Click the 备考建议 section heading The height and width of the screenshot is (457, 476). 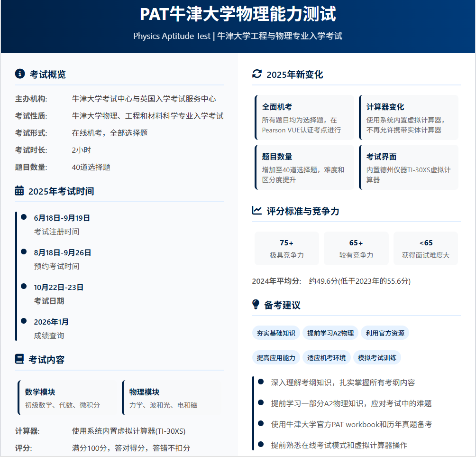pyautogui.click(x=282, y=305)
